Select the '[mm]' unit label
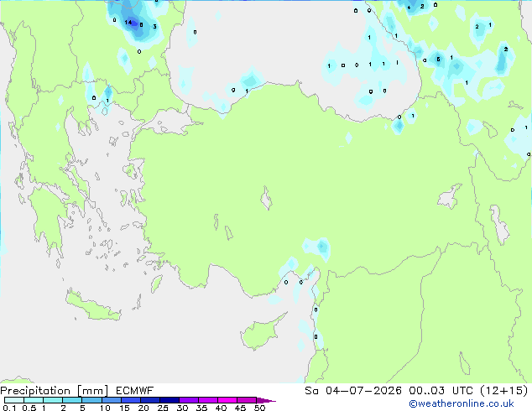 [92, 391]
